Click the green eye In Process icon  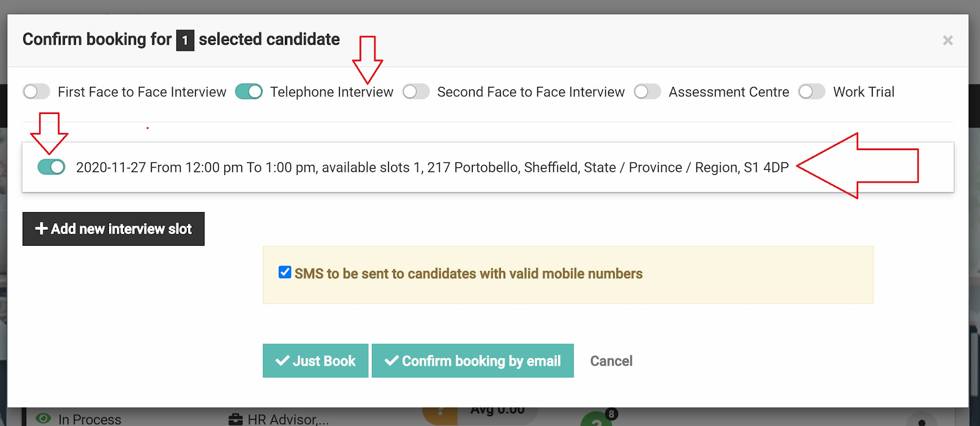pos(43,418)
